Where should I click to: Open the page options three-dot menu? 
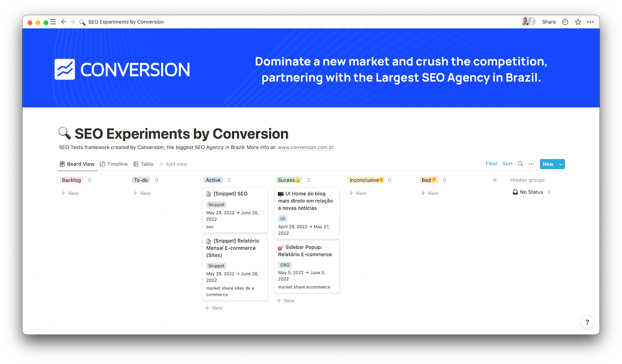[x=591, y=22]
